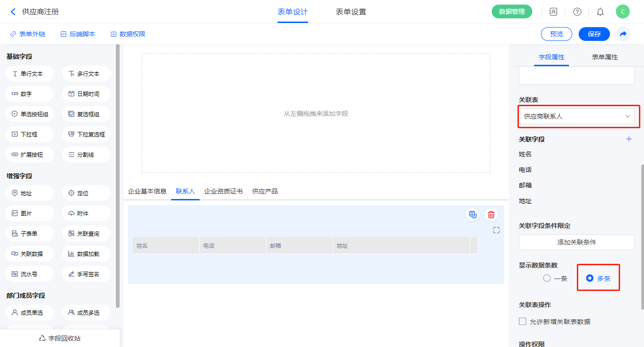
Task: Click the expand fullscreen icon in table
Action: 496,230
